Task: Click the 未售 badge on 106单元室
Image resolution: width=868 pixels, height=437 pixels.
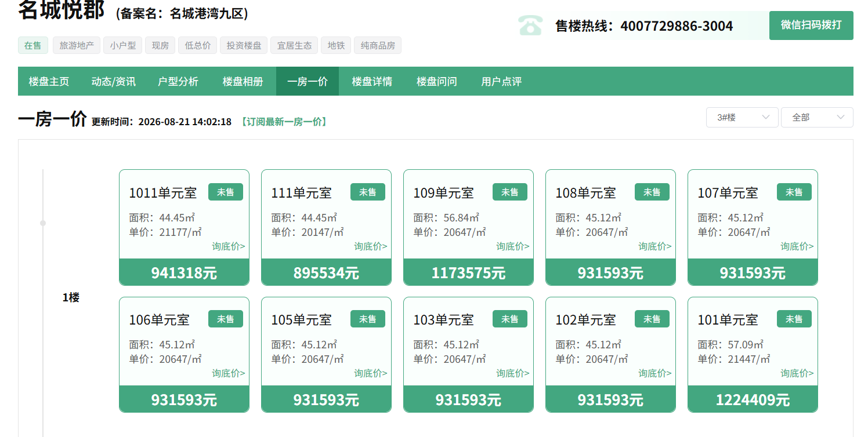Action: click(x=226, y=319)
